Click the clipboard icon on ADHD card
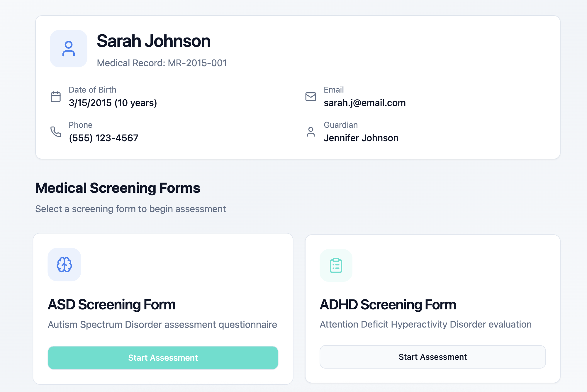The height and width of the screenshot is (392, 587). click(x=336, y=265)
